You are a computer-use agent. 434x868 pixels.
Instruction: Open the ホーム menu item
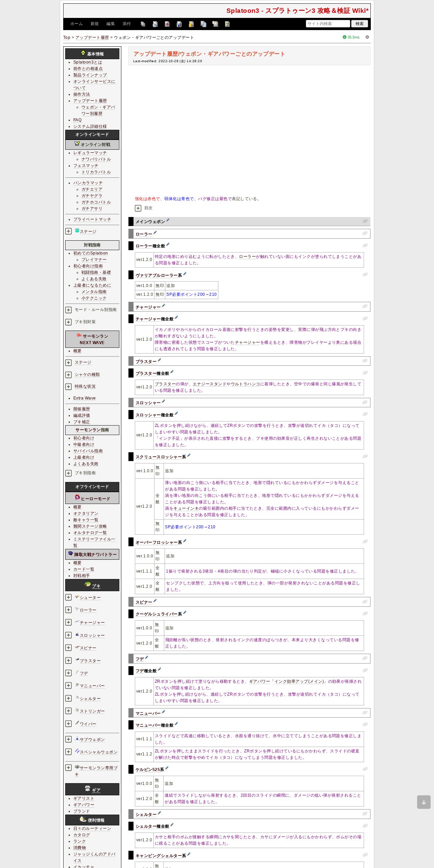pyautogui.click(x=76, y=24)
